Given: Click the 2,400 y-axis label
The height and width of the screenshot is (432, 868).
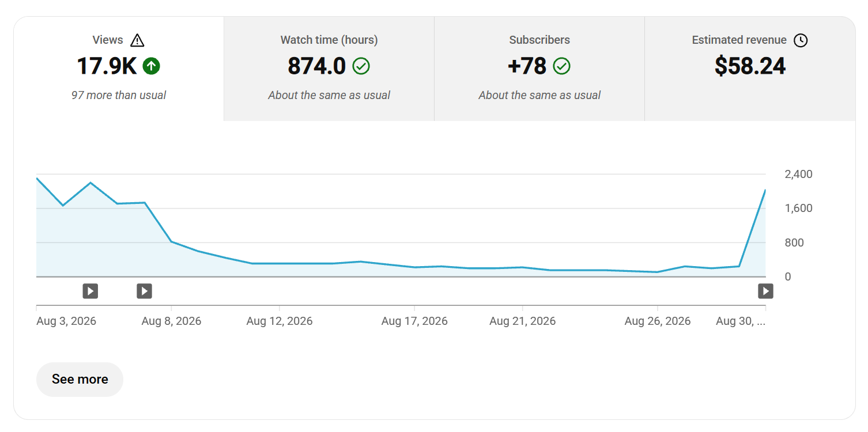Looking at the screenshot, I should tap(798, 174).
